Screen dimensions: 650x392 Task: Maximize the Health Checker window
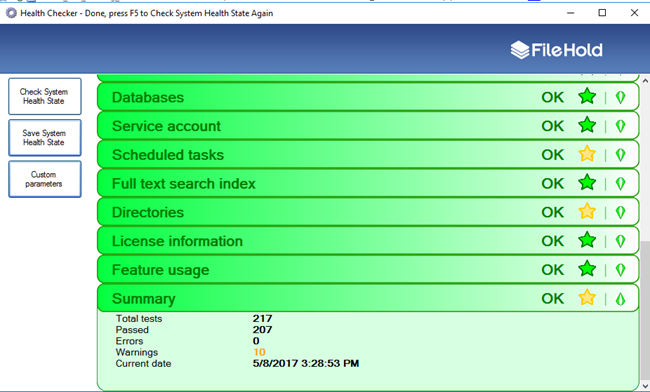602,13
